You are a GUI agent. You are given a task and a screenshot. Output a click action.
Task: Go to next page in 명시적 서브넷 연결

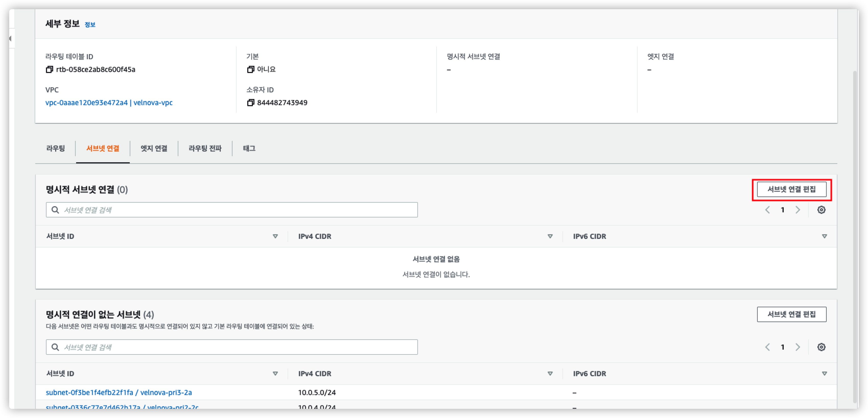coord(797,210)
